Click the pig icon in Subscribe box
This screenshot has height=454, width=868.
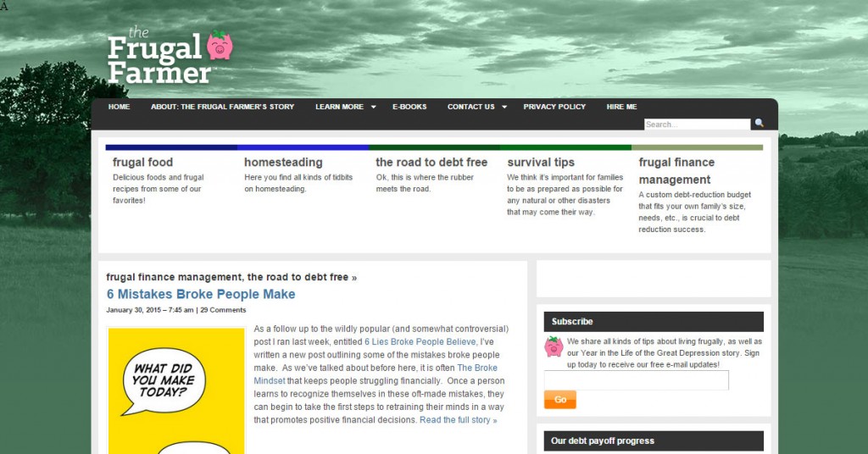tap(554, 346)
